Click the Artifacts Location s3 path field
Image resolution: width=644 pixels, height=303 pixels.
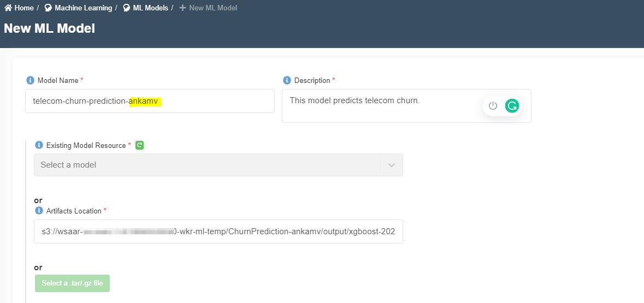[x=218, y=231]
